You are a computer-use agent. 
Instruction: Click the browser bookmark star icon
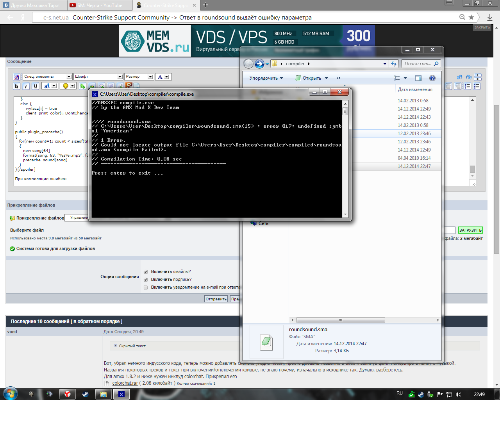click(471, 17)
